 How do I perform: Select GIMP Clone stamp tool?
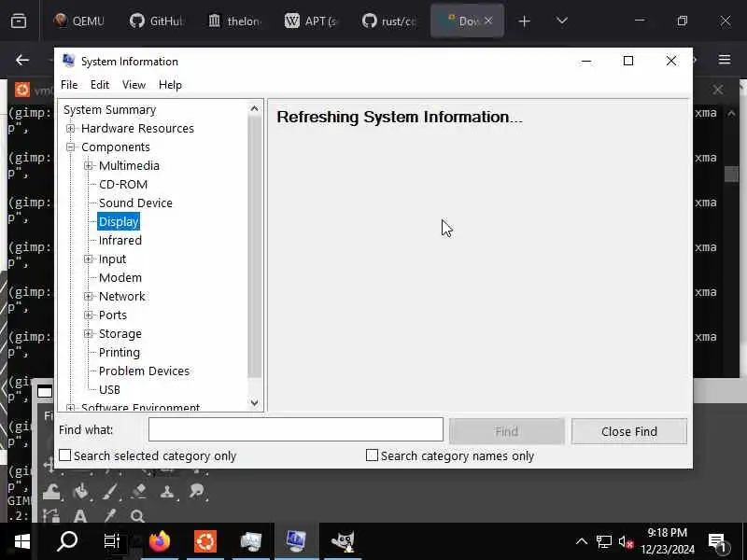[167, 491]
